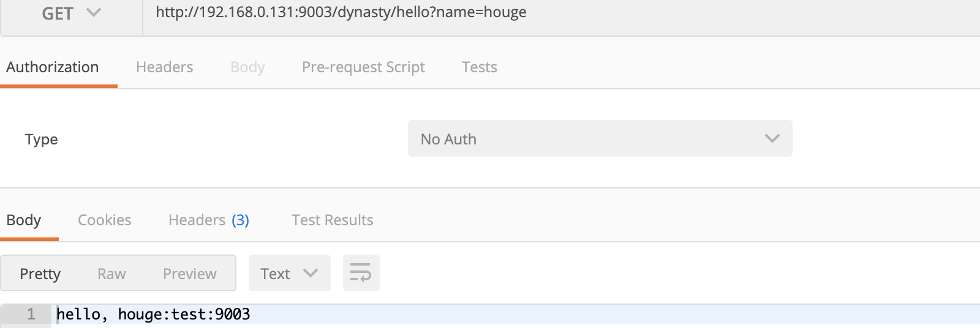Click the No Auth dropdown arrow
The width and height of the screenshot is (980, 328).
[x=772, y=138]
